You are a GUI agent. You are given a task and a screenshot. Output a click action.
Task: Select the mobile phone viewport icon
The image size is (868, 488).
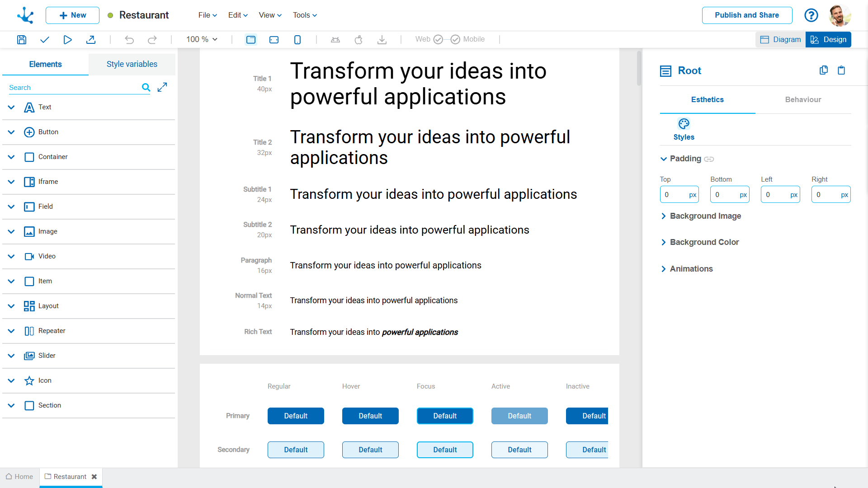297,40
